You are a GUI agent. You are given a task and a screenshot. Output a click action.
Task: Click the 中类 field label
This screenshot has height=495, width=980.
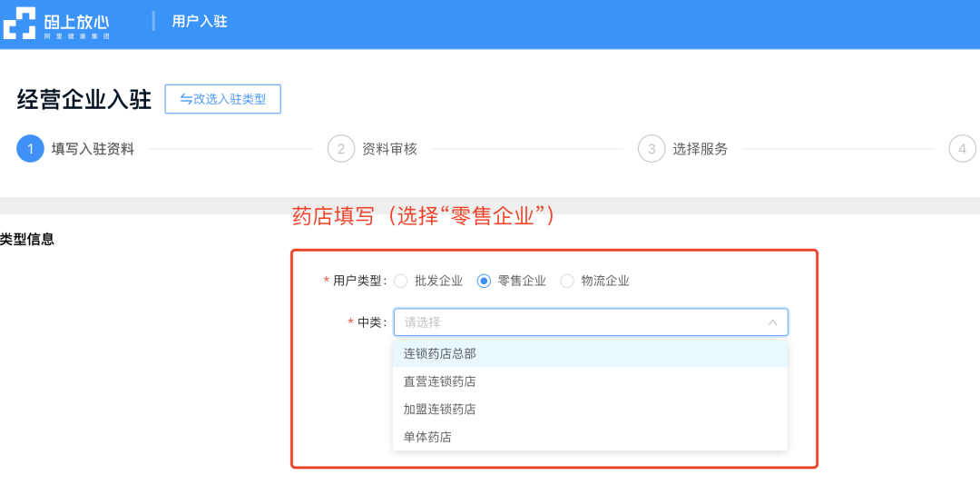point(372,322)
